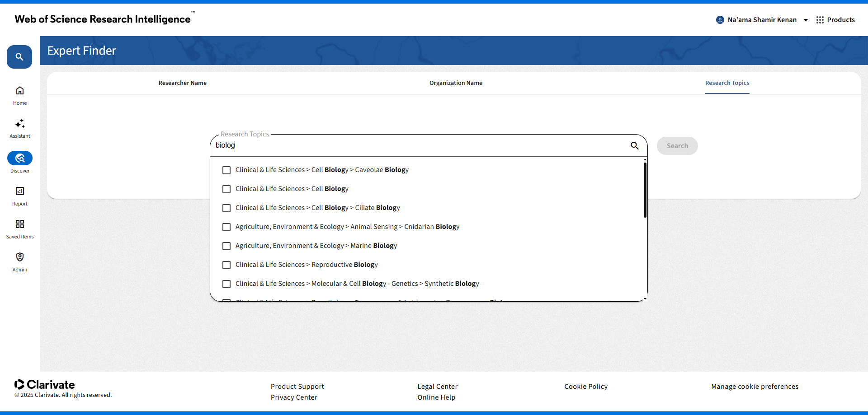Expand the Na'ama Shamir Kenan account dropdown arrow
Viewport: 868px width, 415px height.
click(806, 20)
